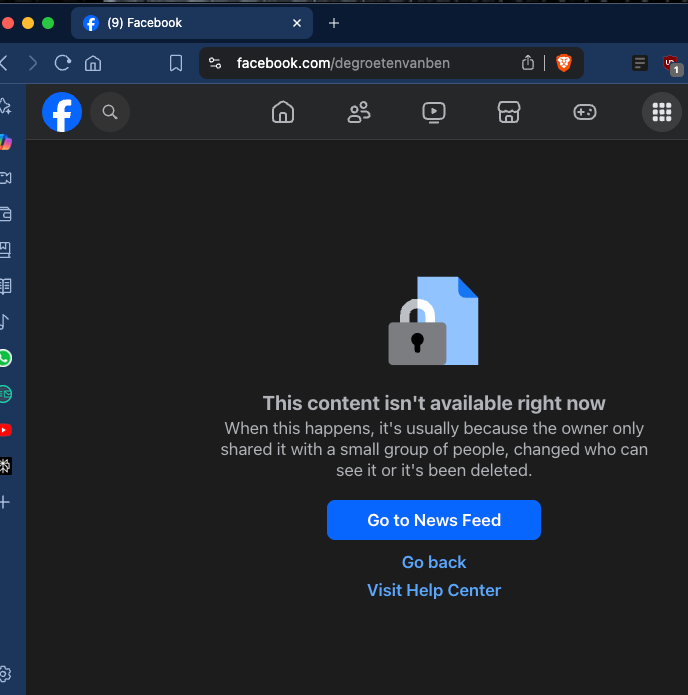The width and height of the screenshot is (688, 695).
Task: Open the Watch video icon
Action: coord(434,112)
